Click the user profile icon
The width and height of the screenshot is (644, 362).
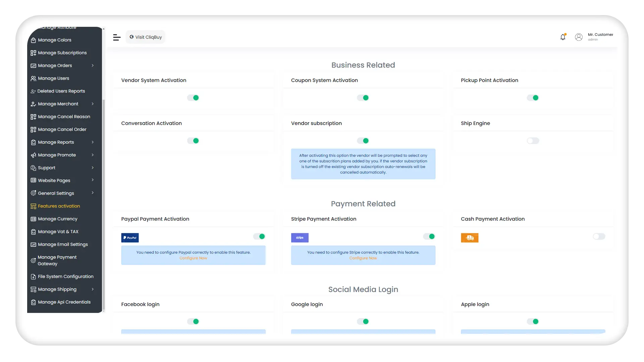(579, 37)
